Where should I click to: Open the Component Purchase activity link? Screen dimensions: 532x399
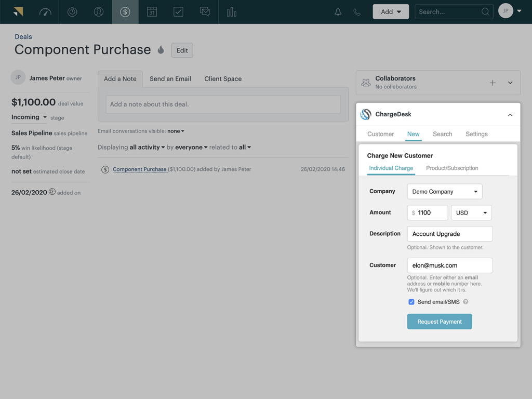click(140, 169)
